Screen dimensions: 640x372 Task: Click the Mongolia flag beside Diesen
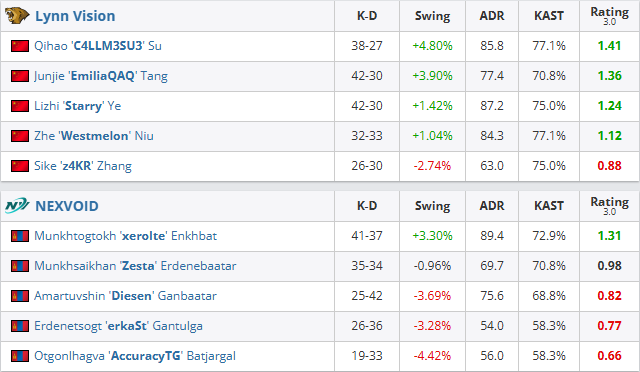[20, 296]
